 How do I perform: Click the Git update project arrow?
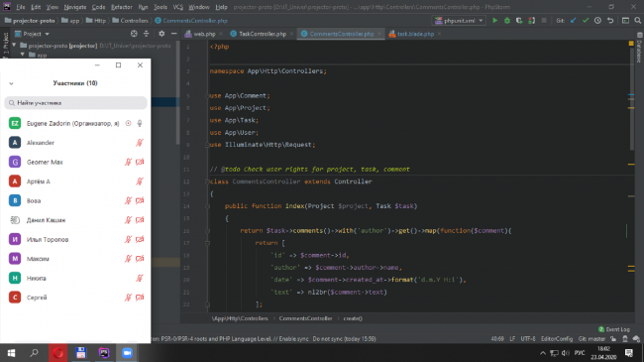[x=574, y=21]
